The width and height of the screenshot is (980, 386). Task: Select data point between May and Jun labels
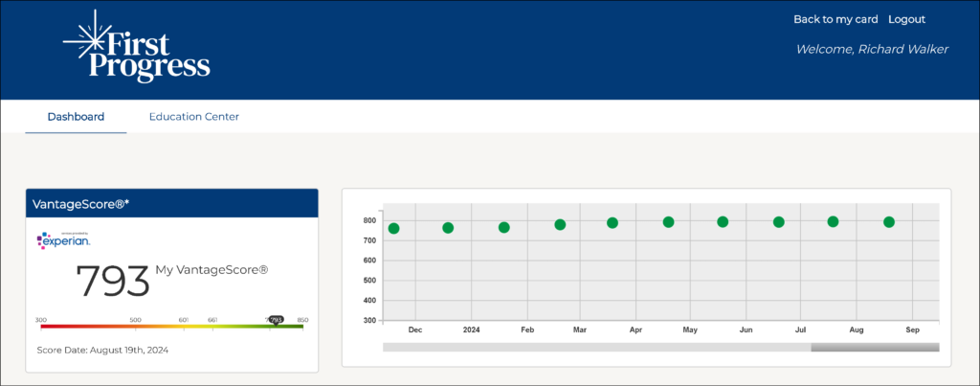pos(723,221)
